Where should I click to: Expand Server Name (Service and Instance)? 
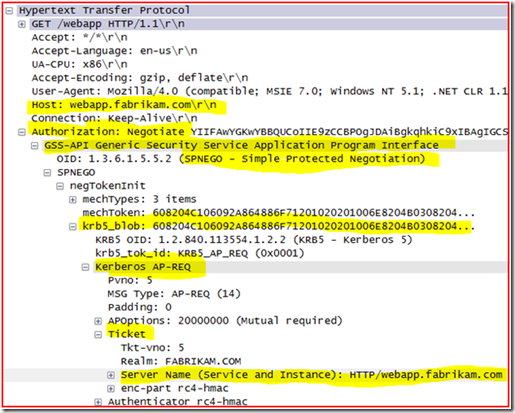pos(111,375)
